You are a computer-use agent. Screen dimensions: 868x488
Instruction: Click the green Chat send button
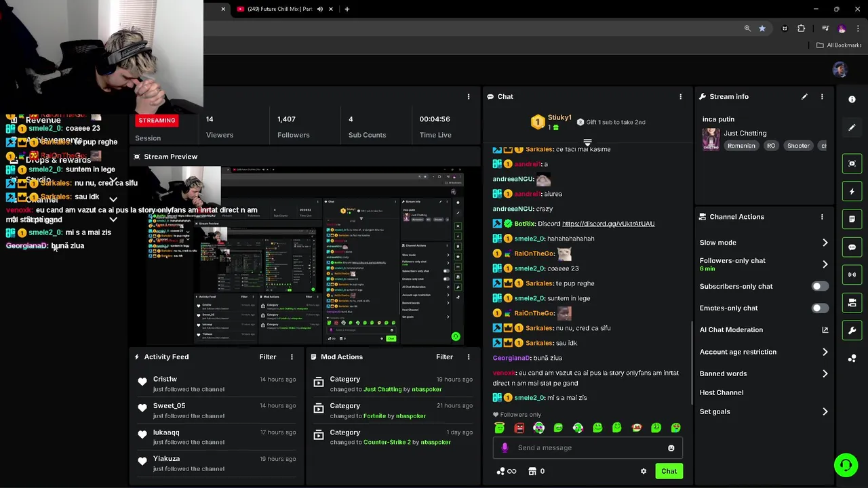[x=669, y=471]
